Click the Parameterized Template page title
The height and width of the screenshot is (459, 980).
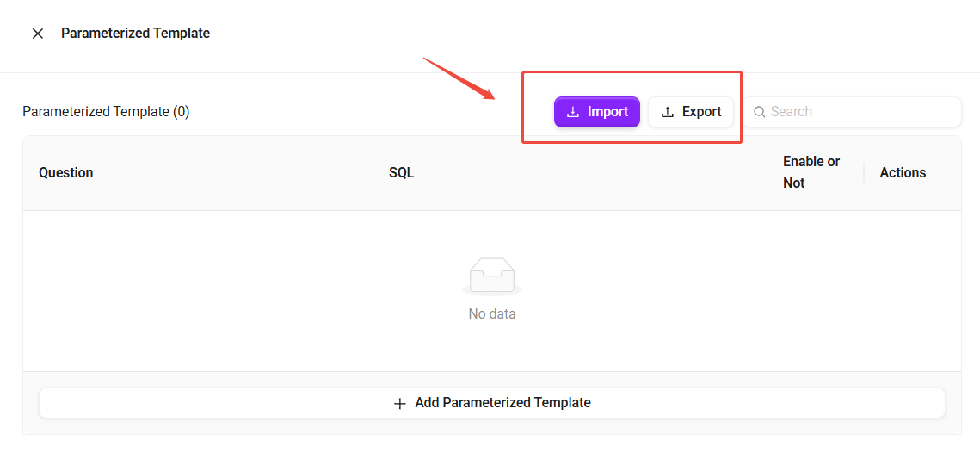[x=135, y=34]
